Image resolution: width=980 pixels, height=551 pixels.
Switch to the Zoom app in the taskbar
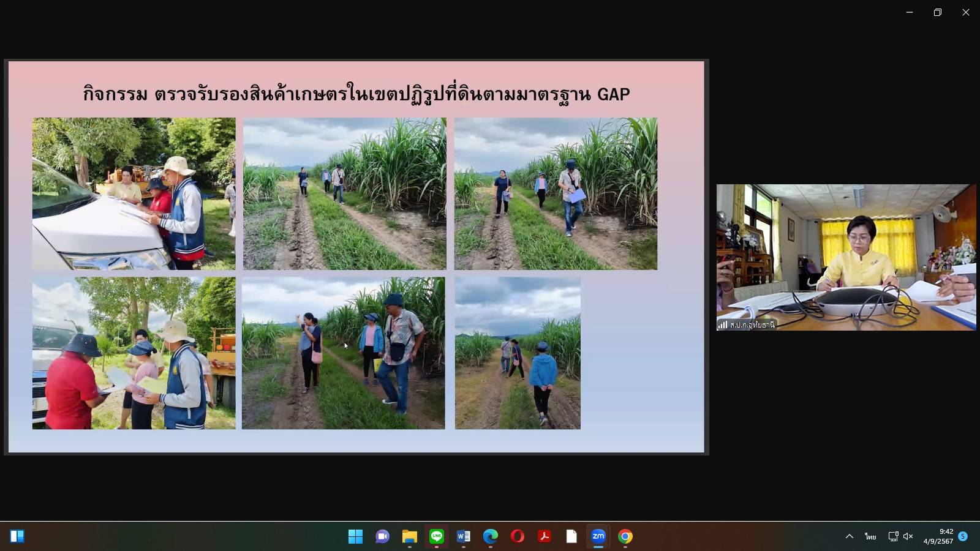point(598,536)
